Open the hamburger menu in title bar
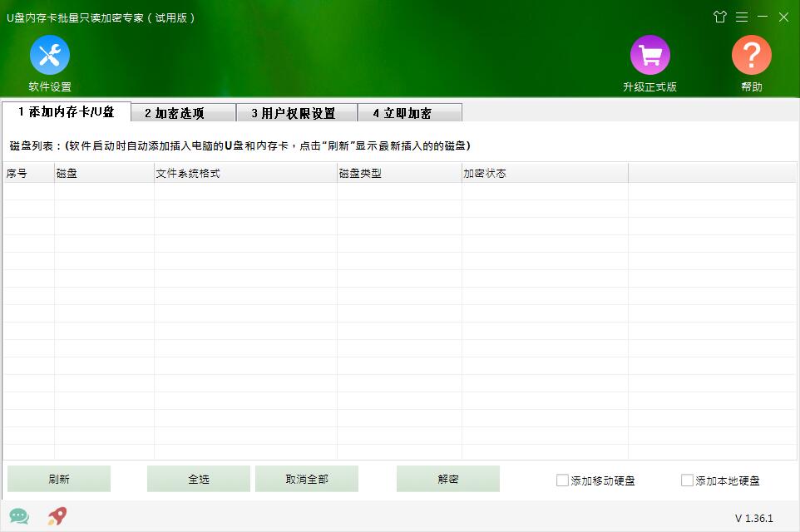This screenshot has height=532, width=800. tap(742, 17)
